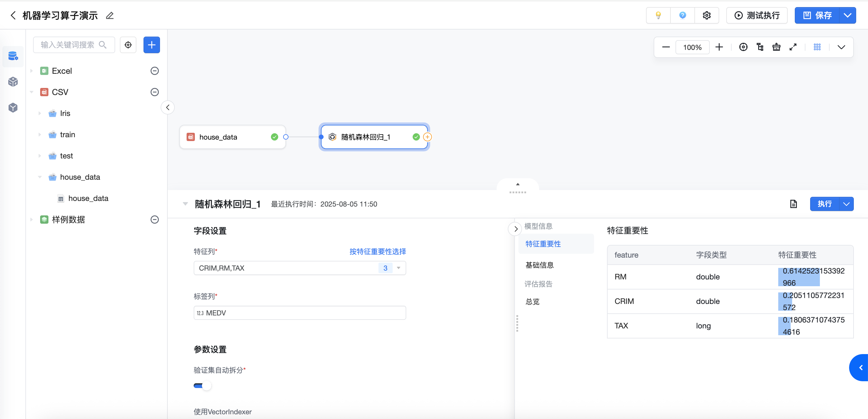868x419 pixels.
Task: Click the 测试执行 button
Action: 756,16
